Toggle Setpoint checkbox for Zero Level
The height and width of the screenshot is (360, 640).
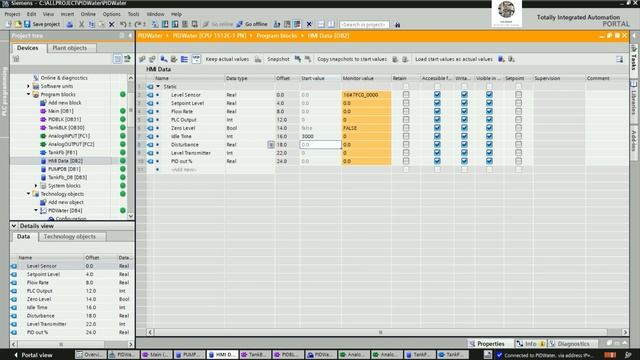coord(518,128)
